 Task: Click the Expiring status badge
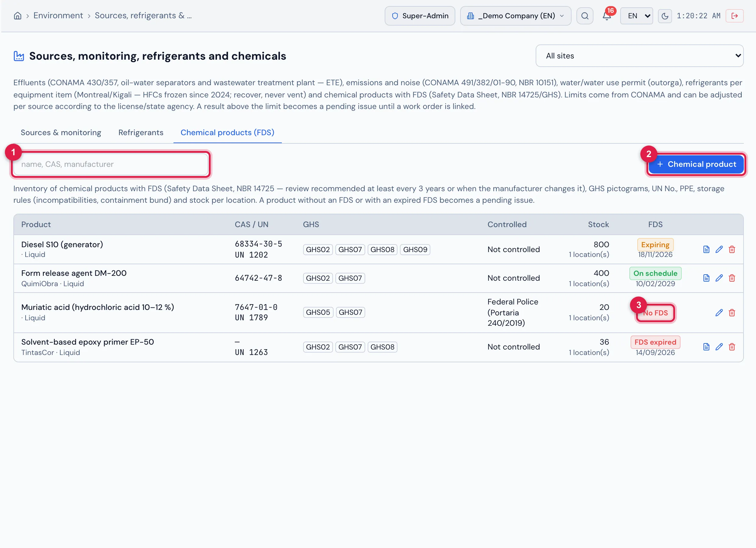point(655,245)
